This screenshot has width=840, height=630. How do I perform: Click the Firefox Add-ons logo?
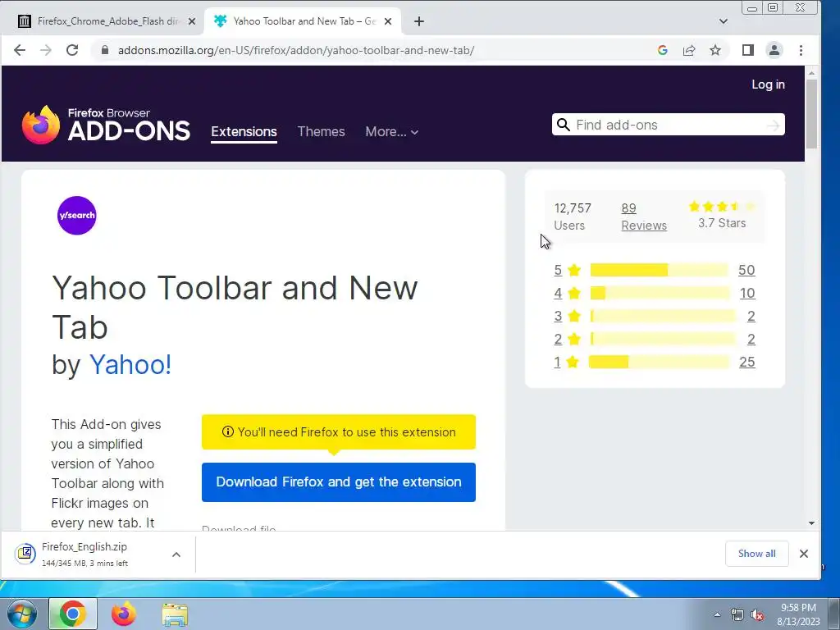(x=106, y=125)
